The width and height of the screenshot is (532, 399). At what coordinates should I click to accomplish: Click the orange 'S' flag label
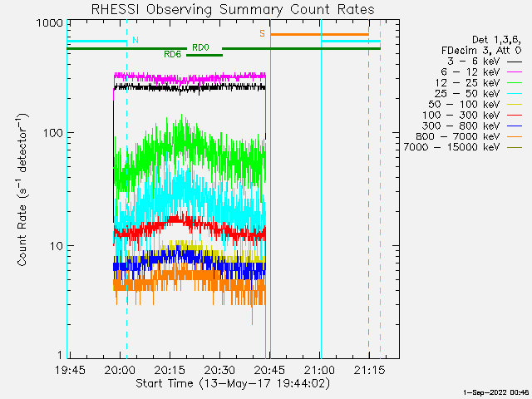point(263,33)
